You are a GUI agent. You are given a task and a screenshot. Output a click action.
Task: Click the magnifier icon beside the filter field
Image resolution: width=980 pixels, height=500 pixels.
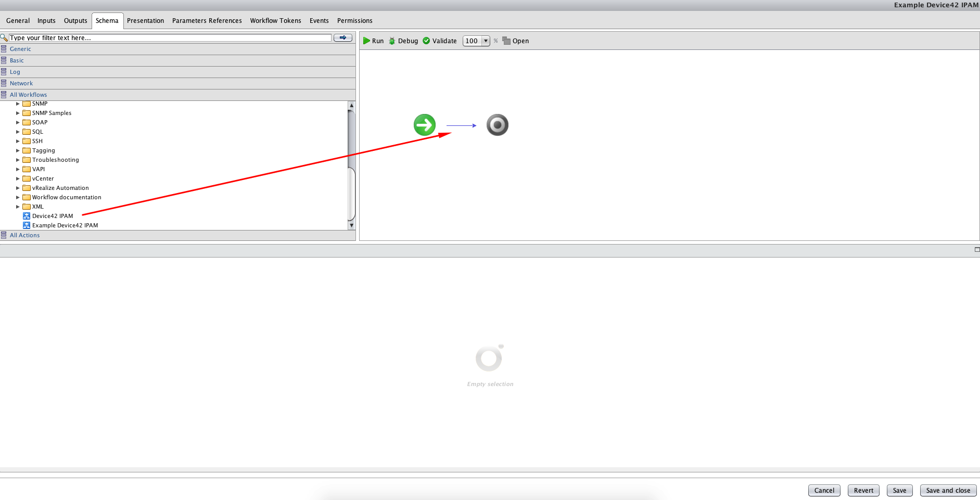click(4, 37)
